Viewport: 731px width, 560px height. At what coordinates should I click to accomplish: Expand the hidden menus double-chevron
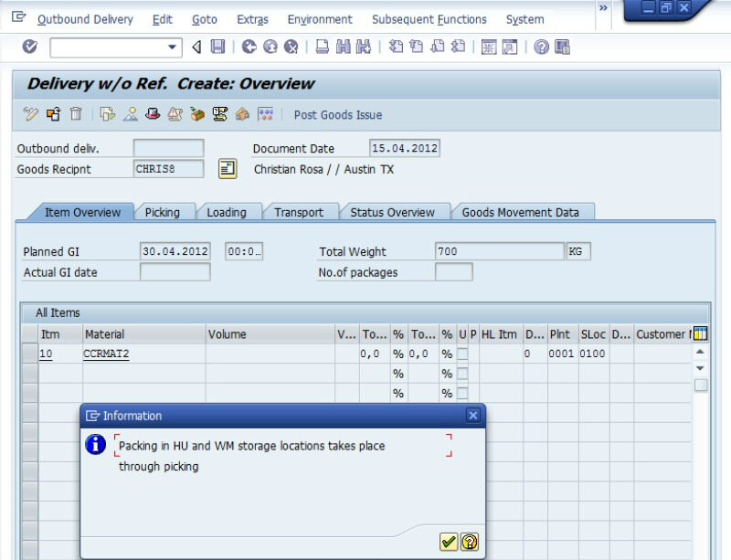point(603,8)
